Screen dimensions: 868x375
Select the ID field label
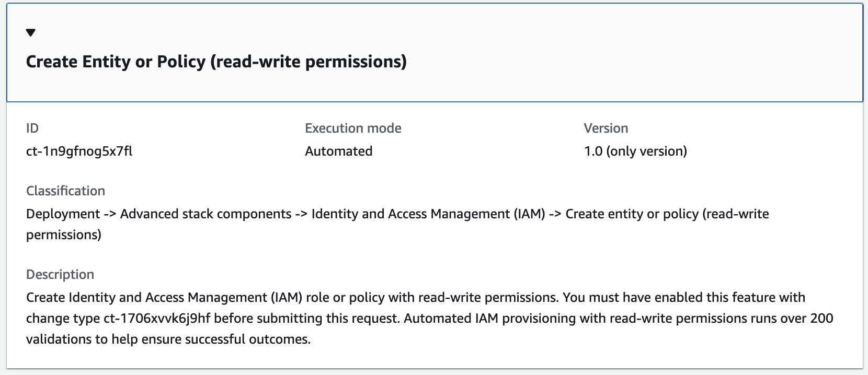pyautogui.click(x=31, y=128)
